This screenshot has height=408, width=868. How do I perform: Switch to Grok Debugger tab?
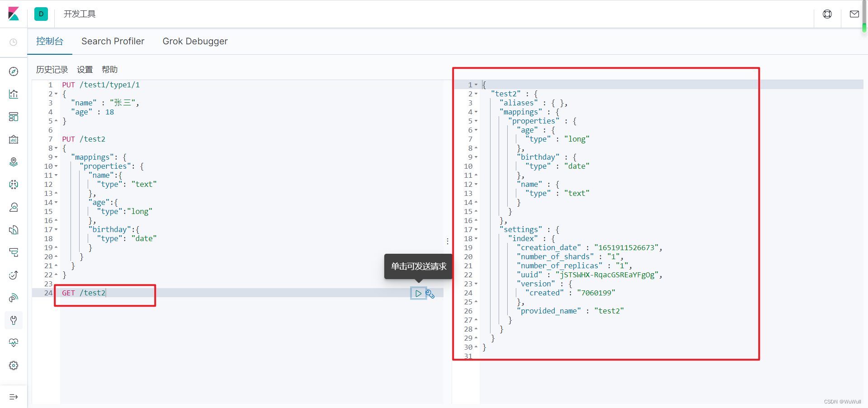(x=195, y=41)
